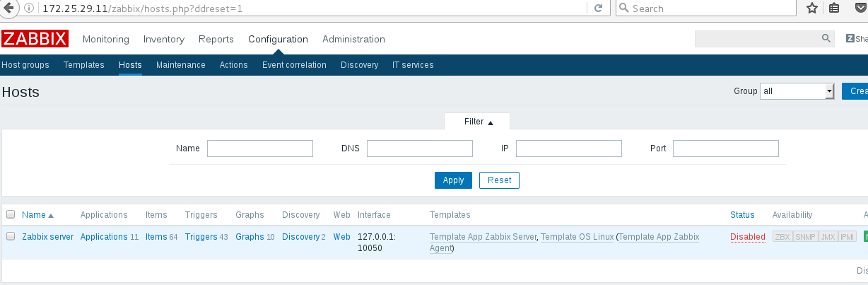Collapse the Filter panel tab
This screenshot has height=285, width=868.
(x=477, y=122)
